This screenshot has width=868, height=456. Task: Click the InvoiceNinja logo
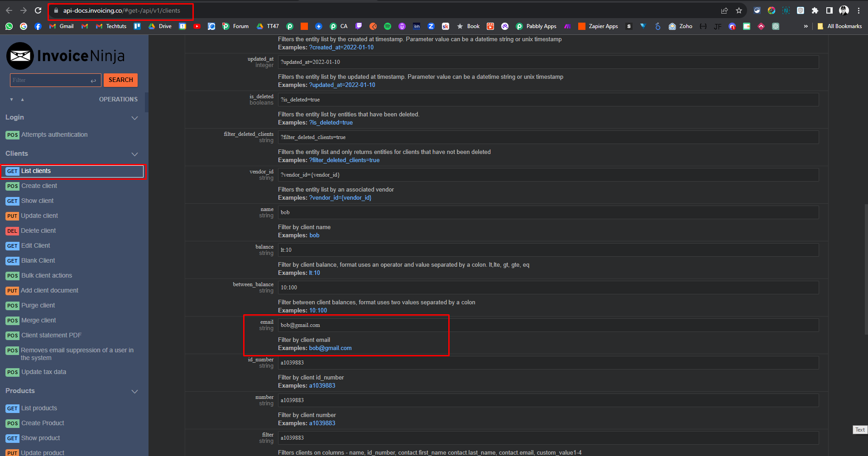(x=66, y=56)
